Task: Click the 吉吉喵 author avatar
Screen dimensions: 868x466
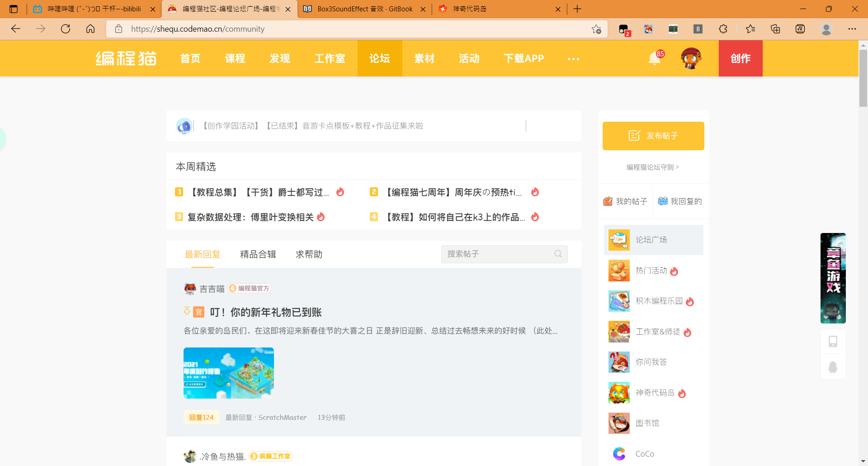Action: tap(190, 289)
